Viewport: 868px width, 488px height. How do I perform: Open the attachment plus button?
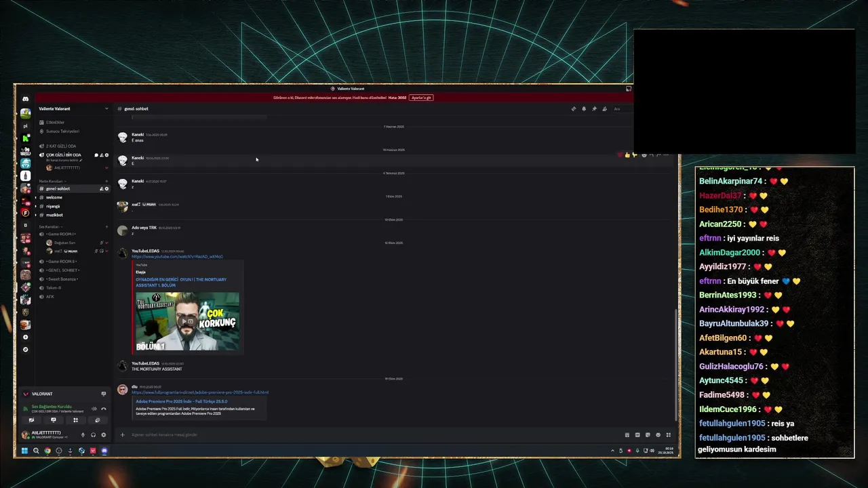(x=123, y=434)
